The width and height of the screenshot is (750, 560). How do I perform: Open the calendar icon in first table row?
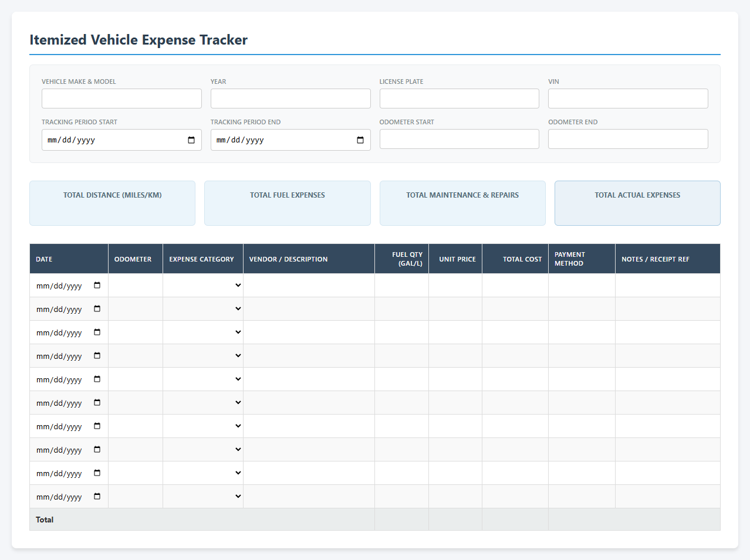pyautogui.click(x=97, y=286)
